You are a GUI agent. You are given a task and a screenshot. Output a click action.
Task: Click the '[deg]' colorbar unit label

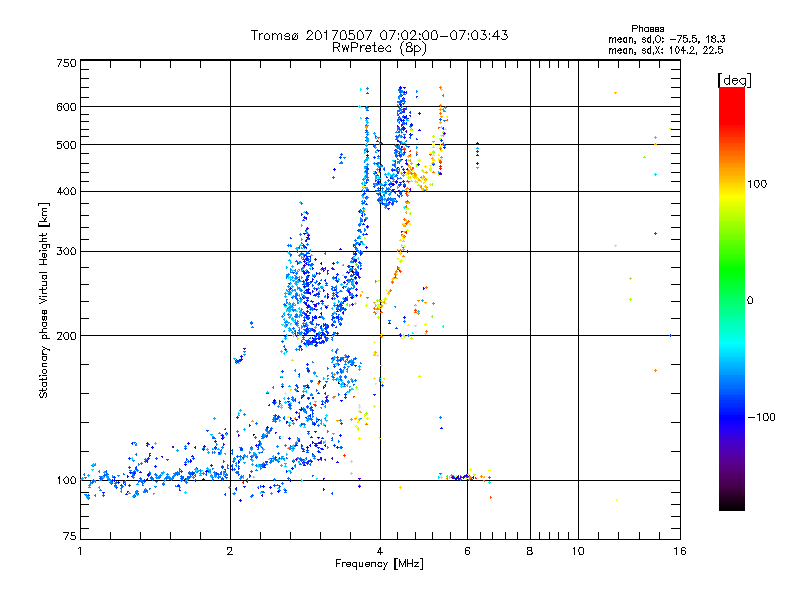pyautogui.click(x=734, y=80)
